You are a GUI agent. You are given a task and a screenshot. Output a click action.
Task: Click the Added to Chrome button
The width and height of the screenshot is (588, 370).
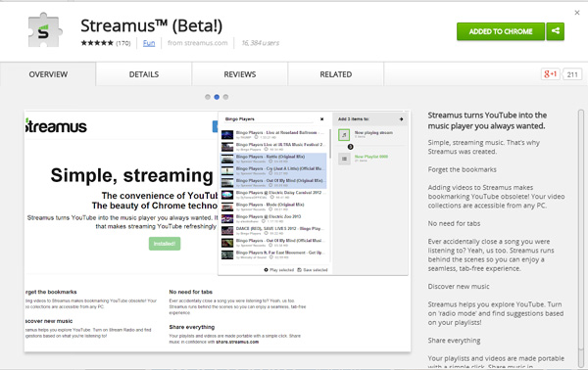[x=501, y=31]
